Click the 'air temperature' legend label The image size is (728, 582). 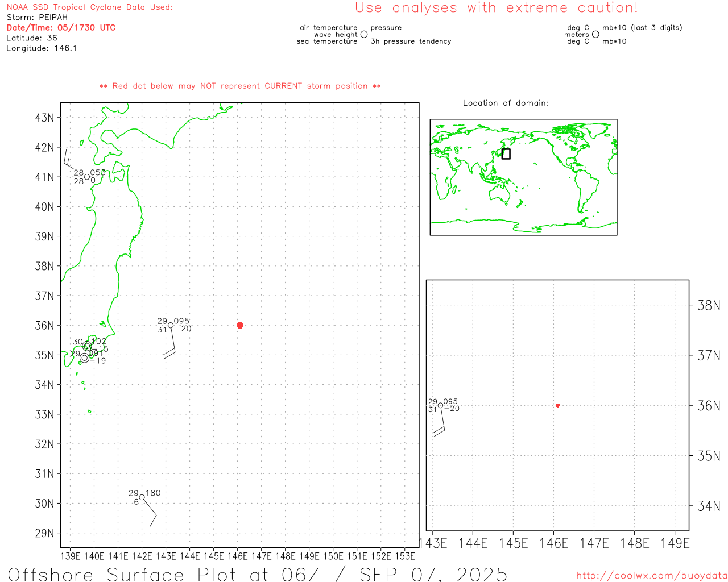329,28
